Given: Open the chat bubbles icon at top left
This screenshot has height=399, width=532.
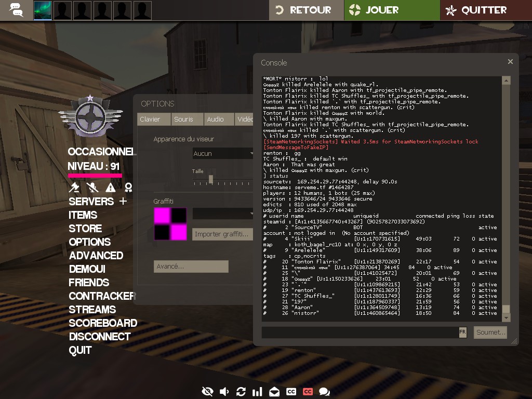Looking at the screenshot, I should 16,10.
